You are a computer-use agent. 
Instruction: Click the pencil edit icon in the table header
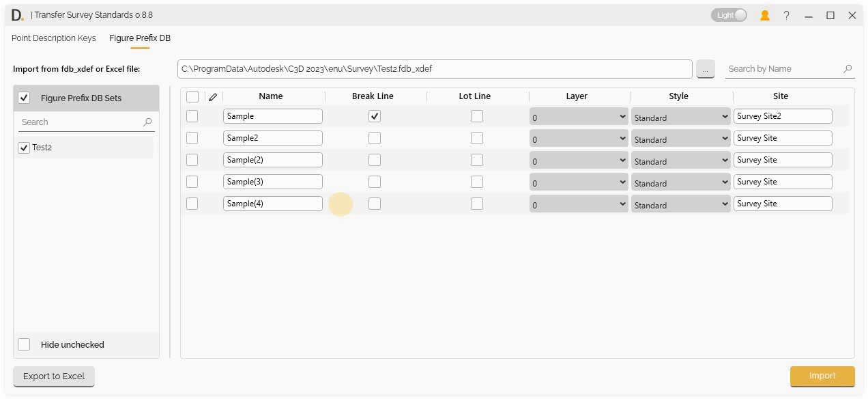pyautogui.click(x=213, y=96)
